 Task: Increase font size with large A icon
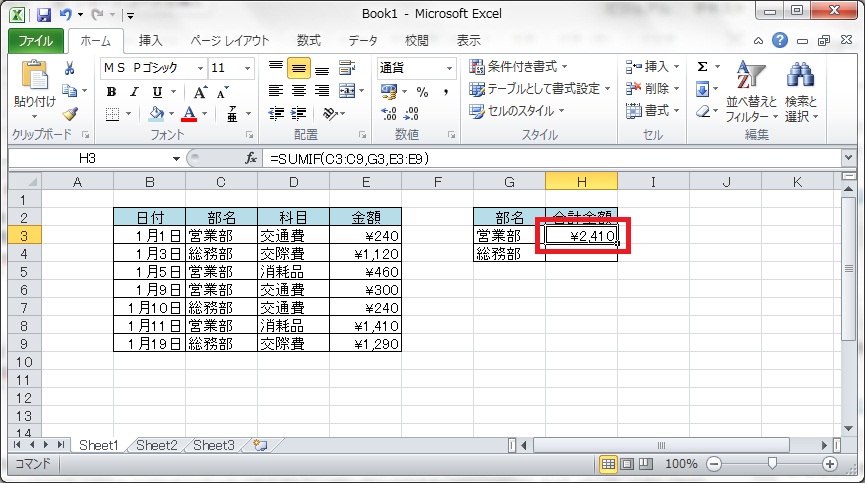coord(200,92)
